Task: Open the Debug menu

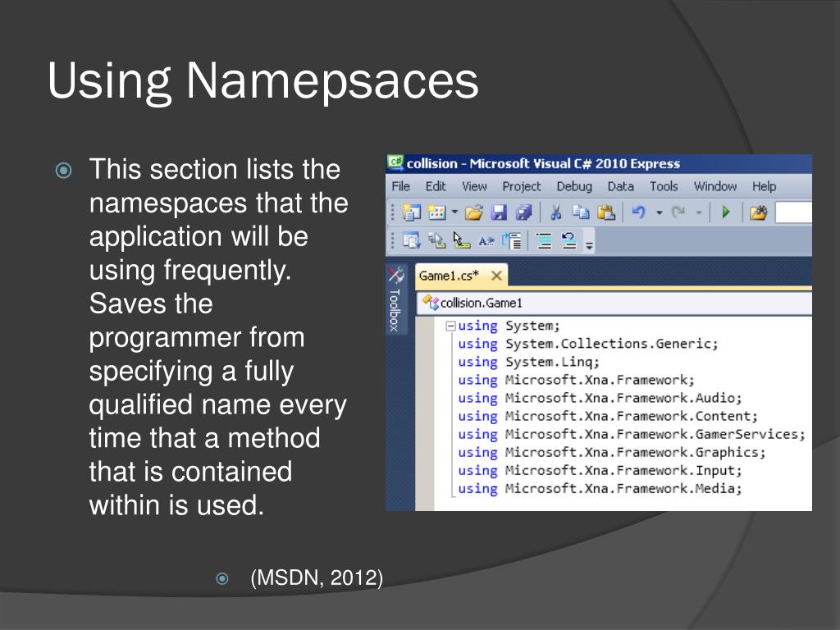Action: pos(574,186)
